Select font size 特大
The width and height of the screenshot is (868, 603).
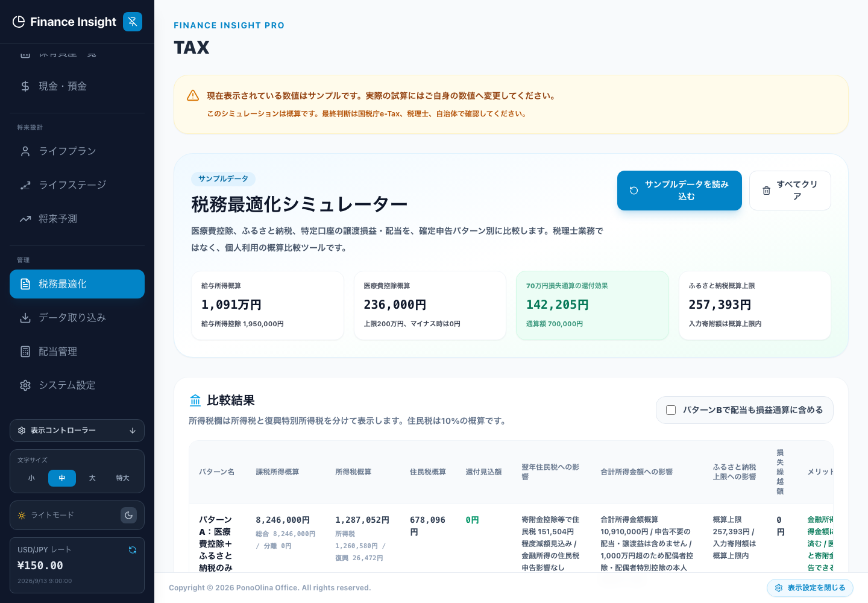[x=123, y=478]
